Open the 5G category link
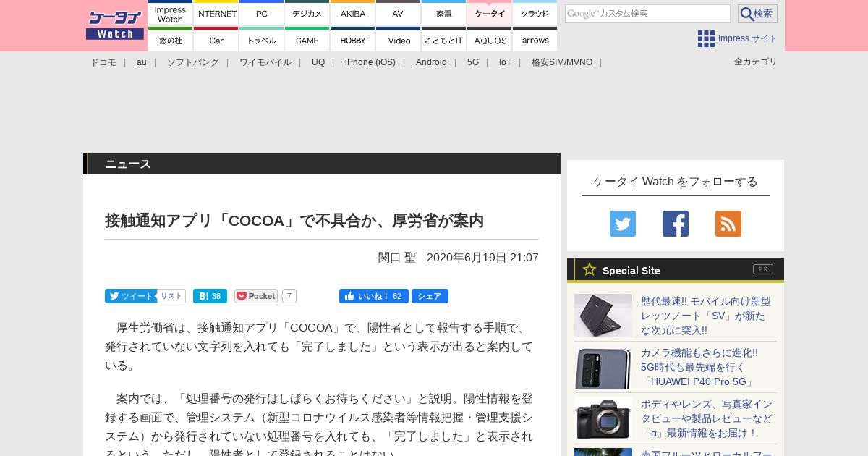 point(473,62)
